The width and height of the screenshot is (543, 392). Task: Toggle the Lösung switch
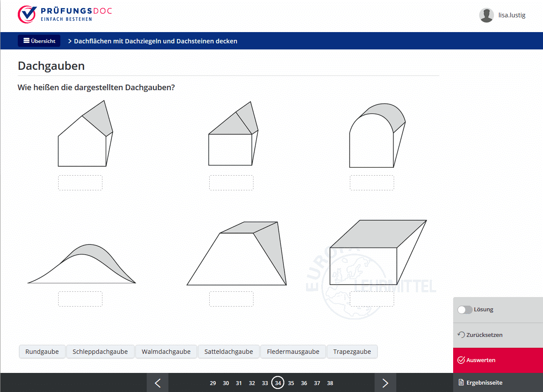click(465, 310)
